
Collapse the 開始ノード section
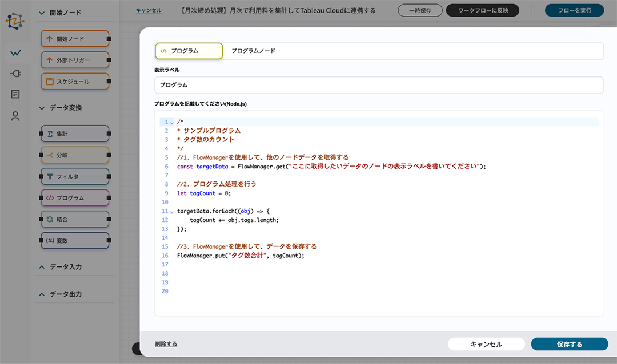tap(42, 13)
